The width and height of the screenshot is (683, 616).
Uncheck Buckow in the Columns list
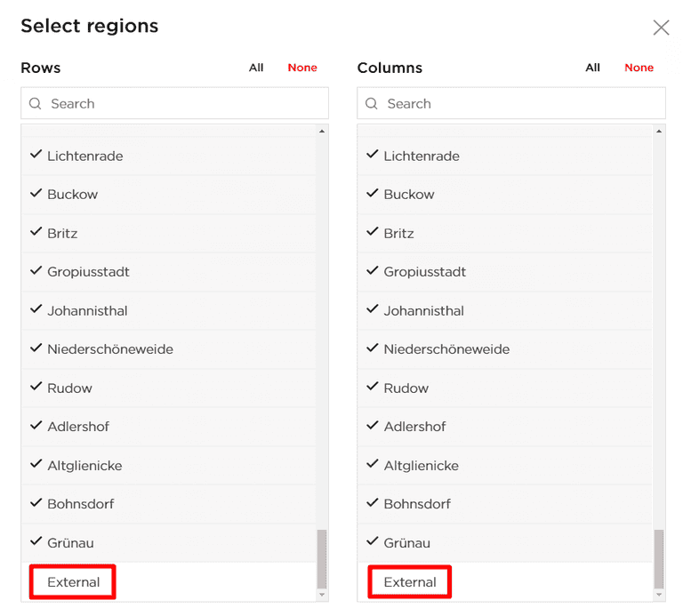[409, 195]
